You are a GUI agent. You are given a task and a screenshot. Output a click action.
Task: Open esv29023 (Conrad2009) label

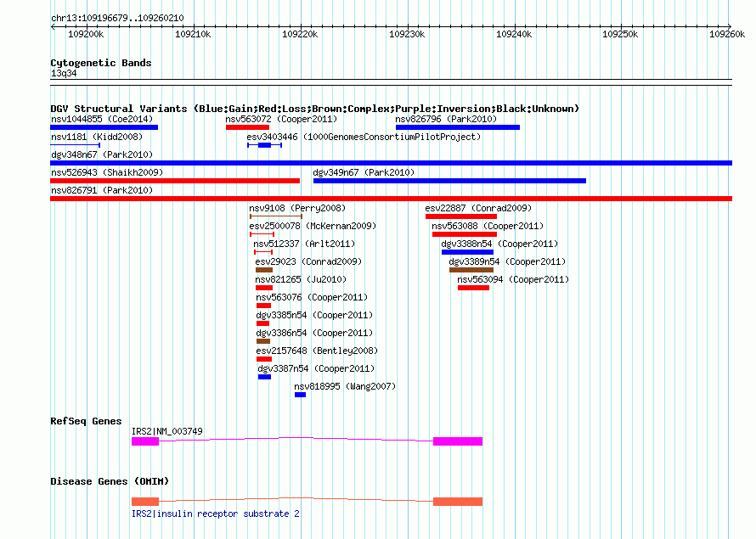click(308, 261)
